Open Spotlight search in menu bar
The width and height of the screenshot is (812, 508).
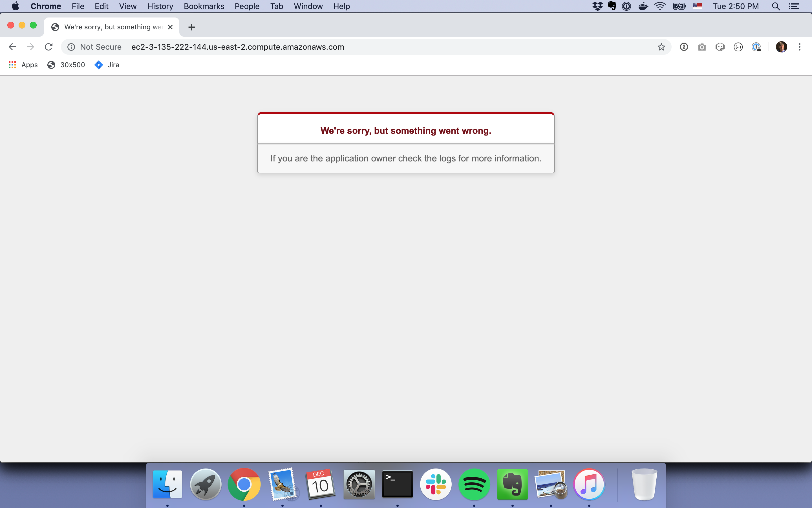pos(776,6)
